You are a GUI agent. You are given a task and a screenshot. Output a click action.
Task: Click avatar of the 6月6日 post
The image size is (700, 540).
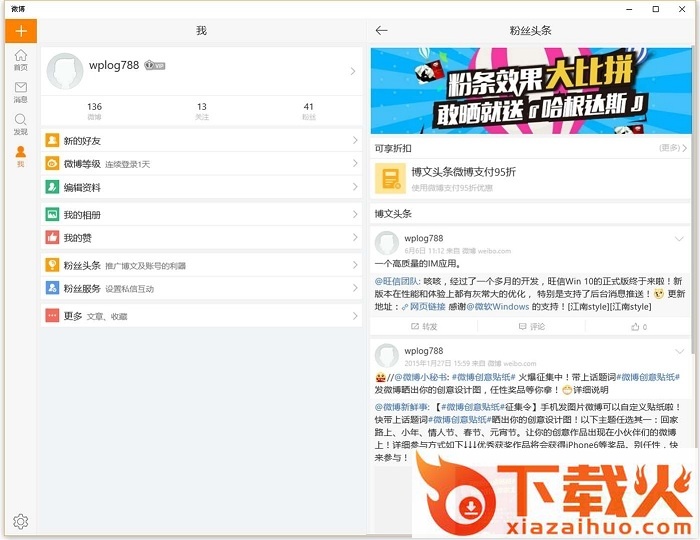point(387,243)
